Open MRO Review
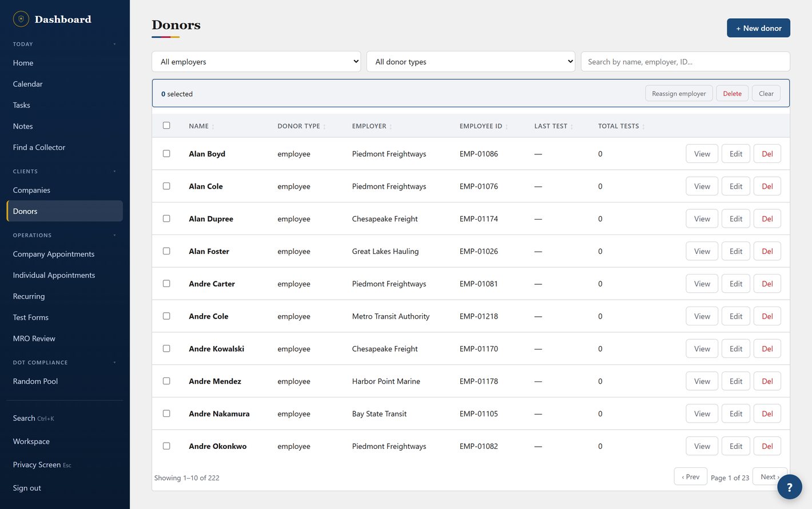Viewport: 812px width, 509px height. coord(65,339)
